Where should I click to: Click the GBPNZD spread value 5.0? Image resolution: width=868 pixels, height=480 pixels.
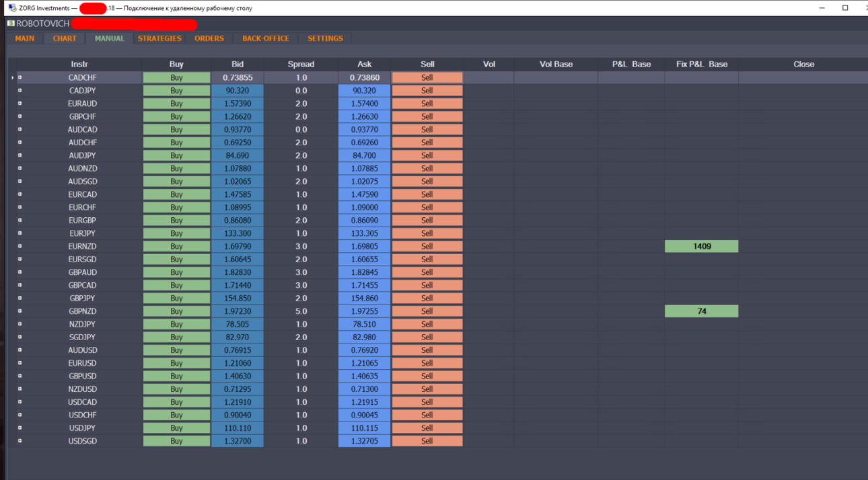(301, 311)
